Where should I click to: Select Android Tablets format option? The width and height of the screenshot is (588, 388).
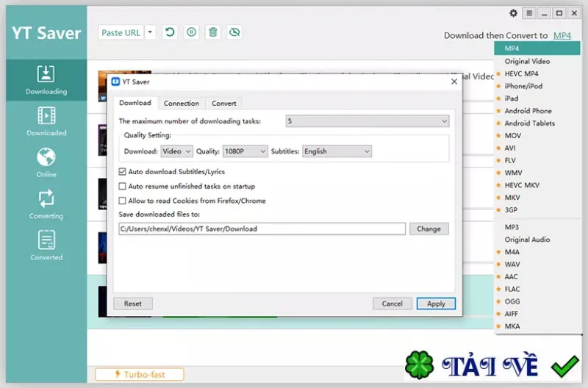pyautogui.click(x=537, y=123)
